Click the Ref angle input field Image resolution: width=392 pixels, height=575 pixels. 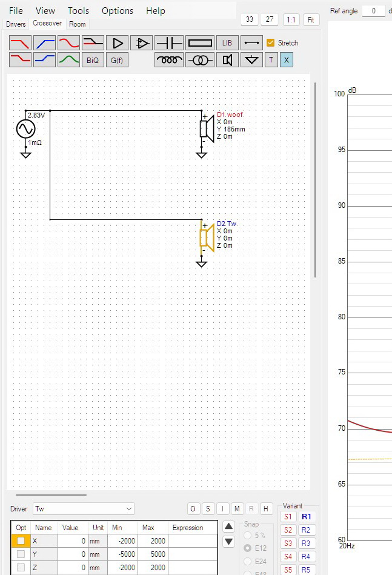coord(373,11)
